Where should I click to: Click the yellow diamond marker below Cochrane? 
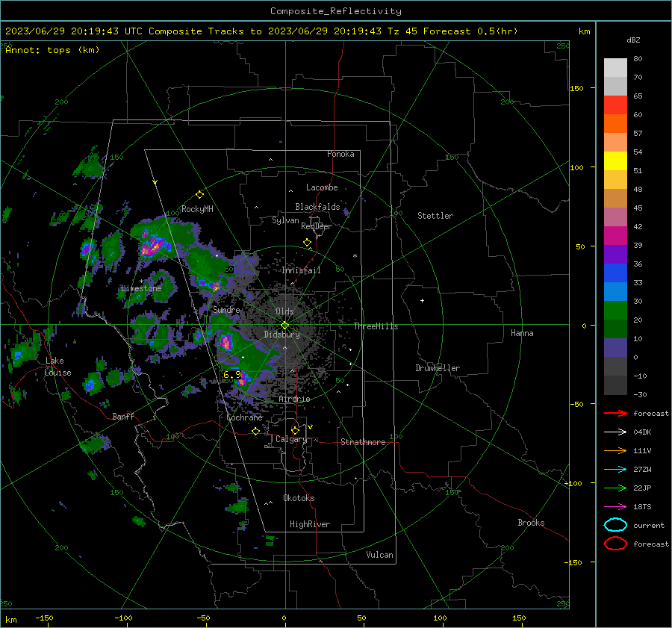point(255,431)
